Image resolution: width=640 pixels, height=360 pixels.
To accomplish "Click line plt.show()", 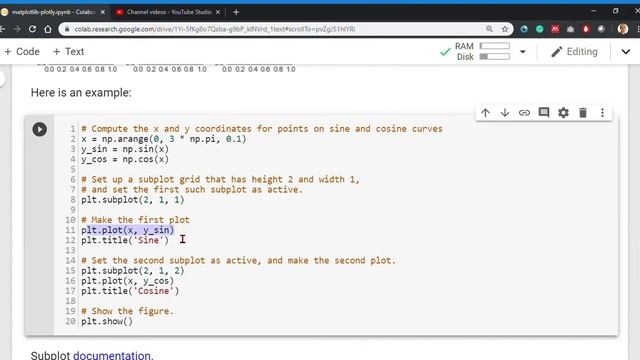I will tap(107, 321).
